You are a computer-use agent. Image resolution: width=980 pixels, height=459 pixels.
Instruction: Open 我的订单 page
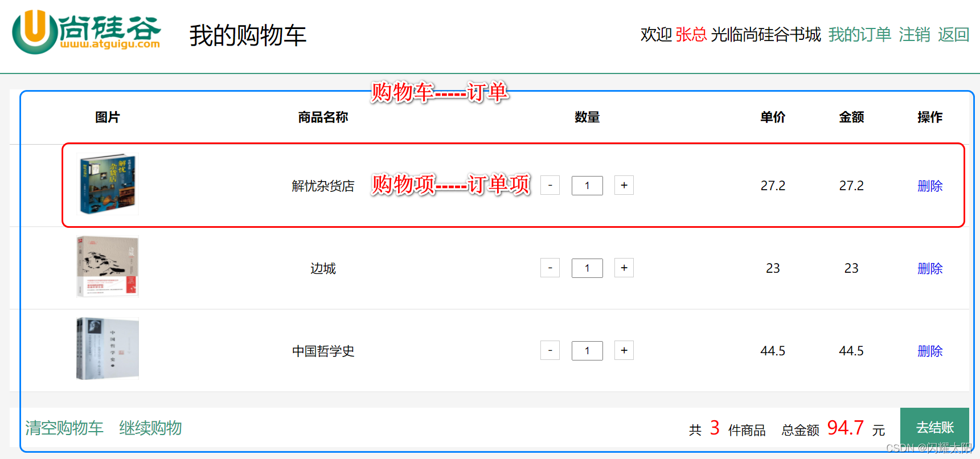coord(859,34)
